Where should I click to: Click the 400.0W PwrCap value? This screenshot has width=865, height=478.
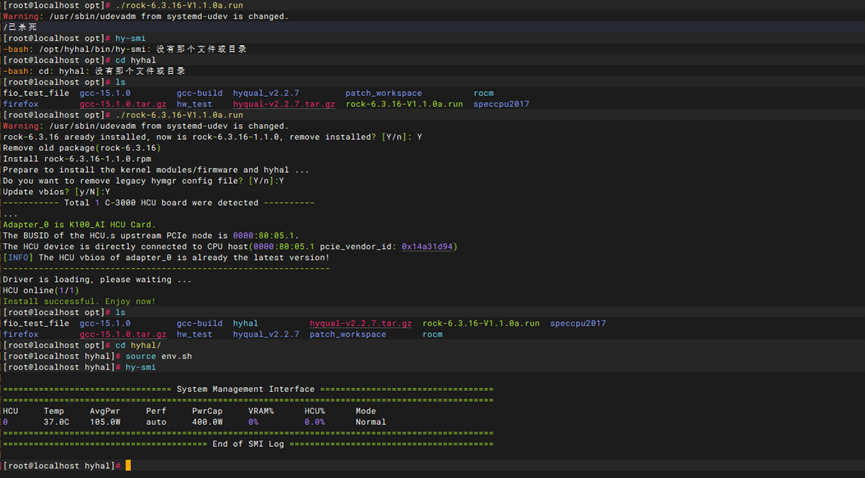[207, 422]
